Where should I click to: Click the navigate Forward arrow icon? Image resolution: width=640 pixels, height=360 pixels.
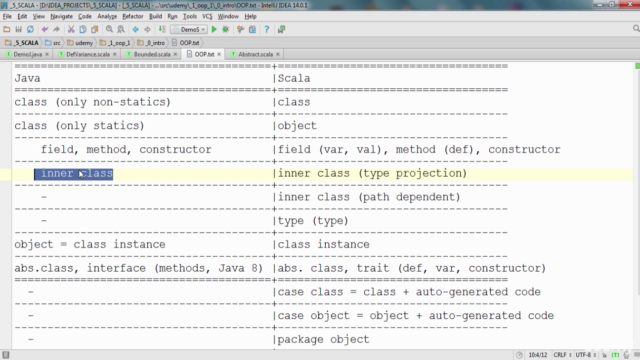[147, 29]
